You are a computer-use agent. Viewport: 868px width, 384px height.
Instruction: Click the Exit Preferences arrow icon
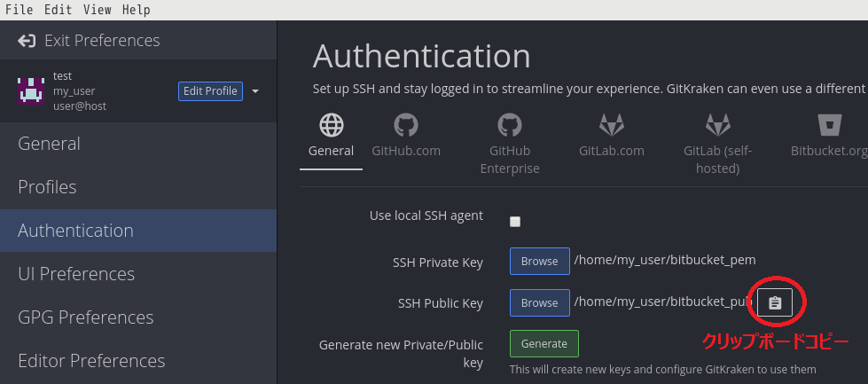[27, 41]
